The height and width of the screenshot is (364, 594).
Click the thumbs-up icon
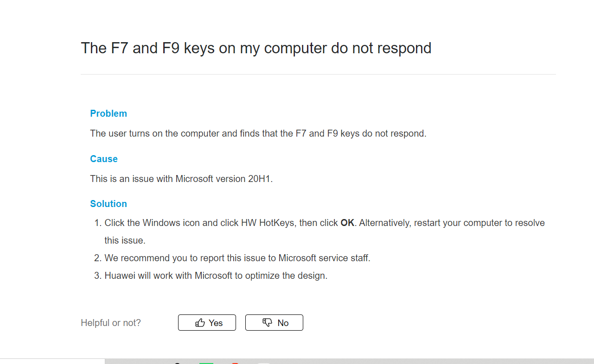tap(200, 323)
